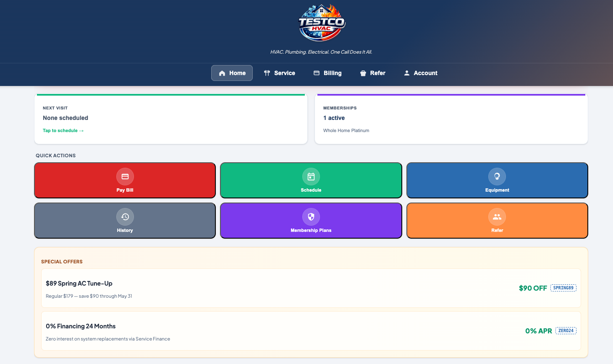Open the Account tab
Screen dimensions: 613x364
coord(421,73)
